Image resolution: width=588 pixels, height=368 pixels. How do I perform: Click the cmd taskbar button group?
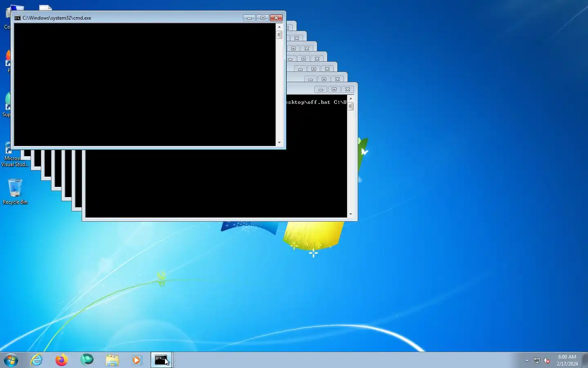coord(162,360)
